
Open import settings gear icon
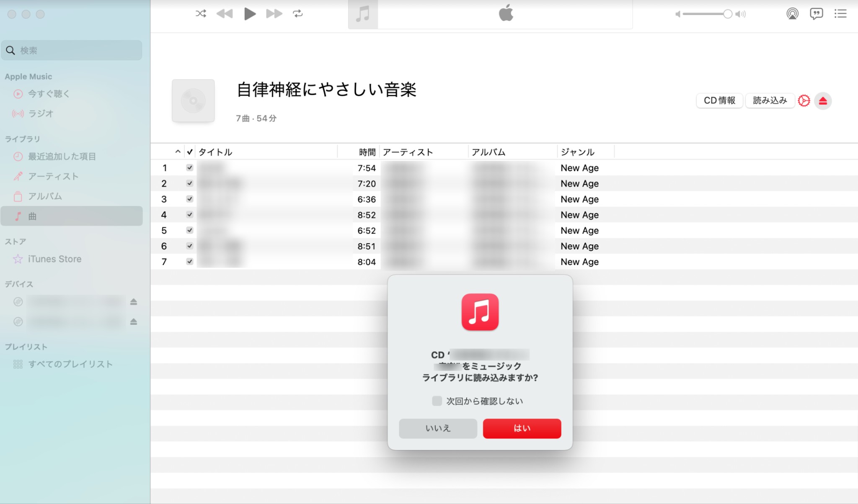point(804,101)
